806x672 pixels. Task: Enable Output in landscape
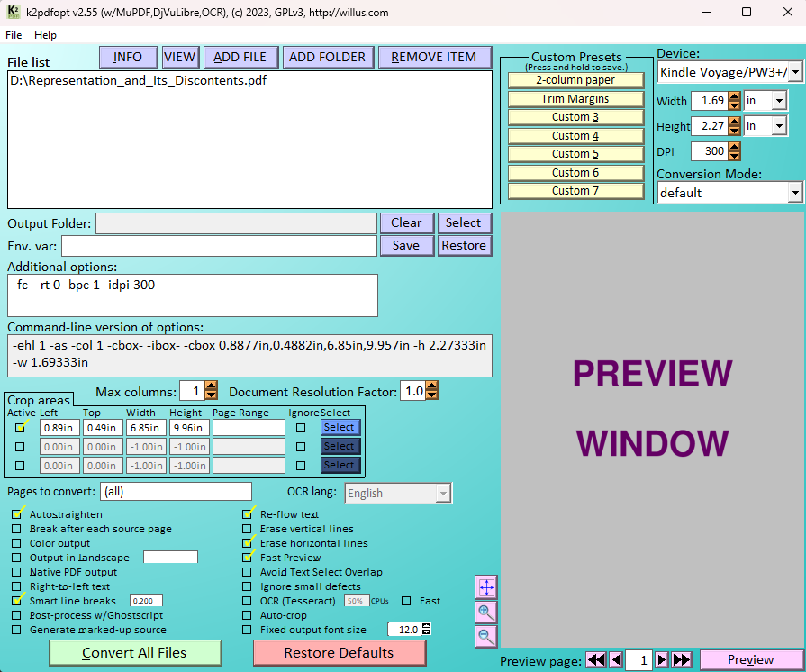(x=17, y=558)
